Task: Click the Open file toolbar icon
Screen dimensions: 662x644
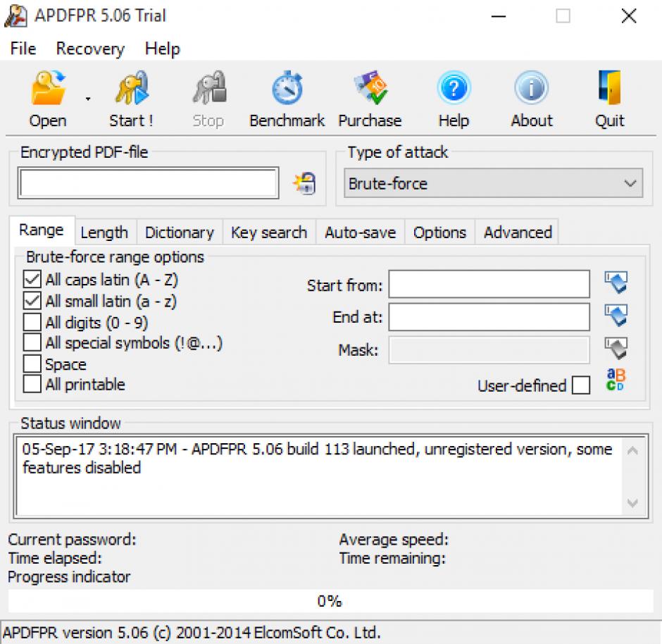Action: (x=48, y=88)
